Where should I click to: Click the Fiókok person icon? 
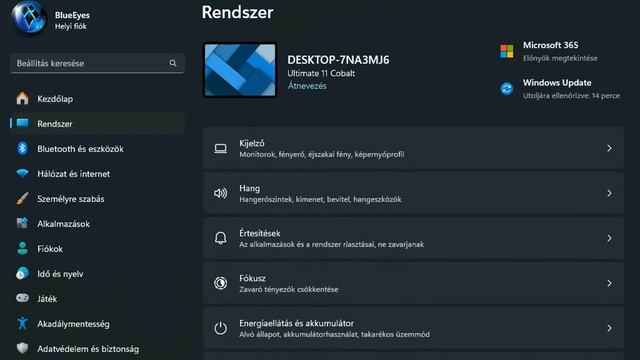point(22,248)
